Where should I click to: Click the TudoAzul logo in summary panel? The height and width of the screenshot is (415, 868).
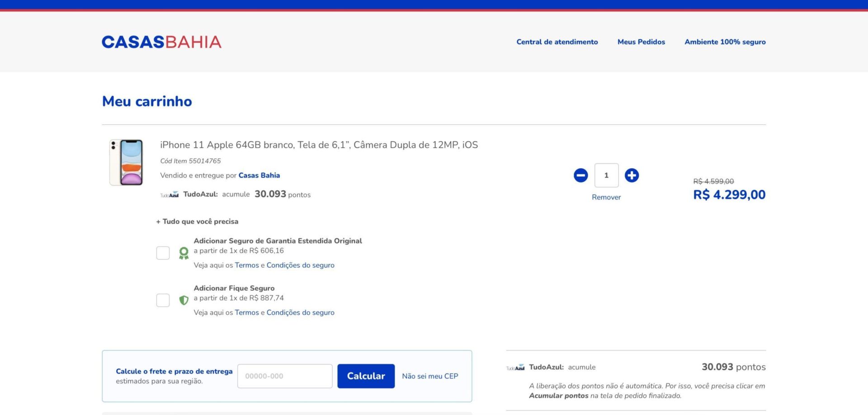515,368
